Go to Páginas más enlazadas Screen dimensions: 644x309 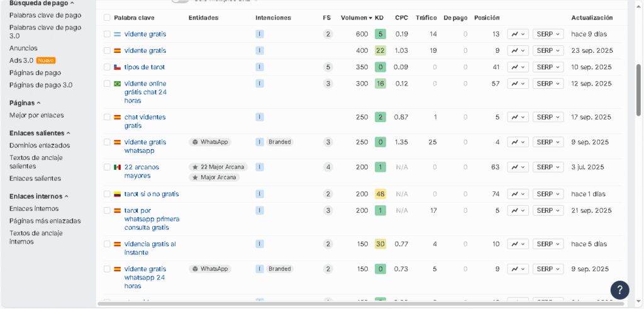point(45,221)
